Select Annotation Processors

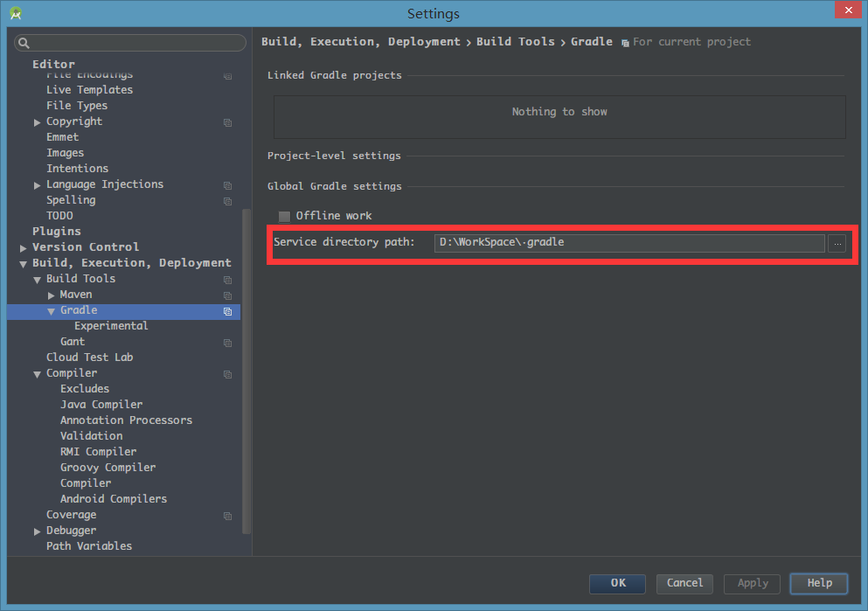click(x=126, y=420)
